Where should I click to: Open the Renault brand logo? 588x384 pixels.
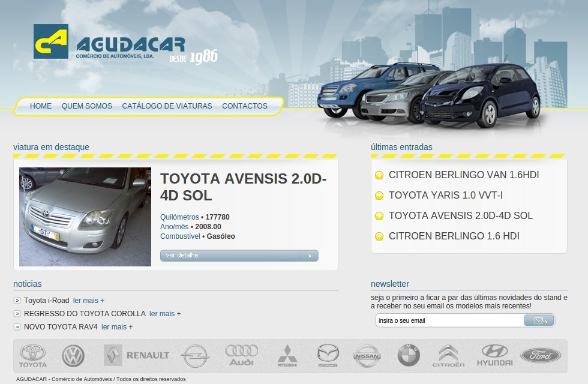point(137,355)
